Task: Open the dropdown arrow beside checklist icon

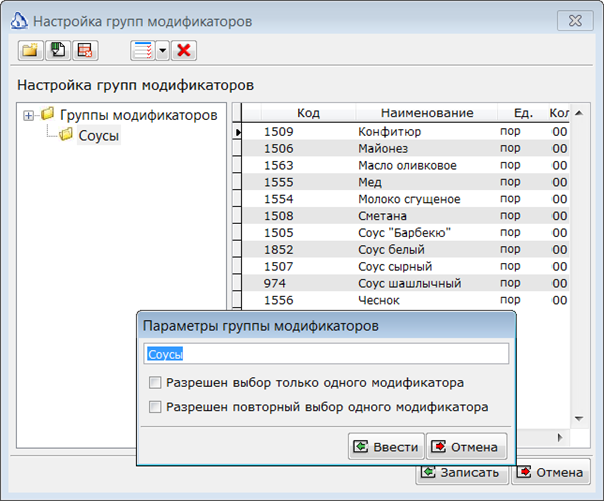Action: pos(163,50)
